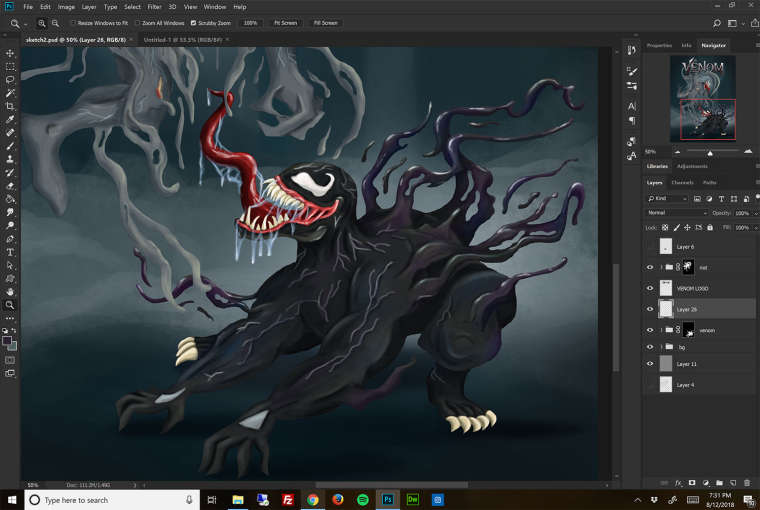Screen dimensions: 760x510
Task: Select the Hand tool
Action: (10, 292)
